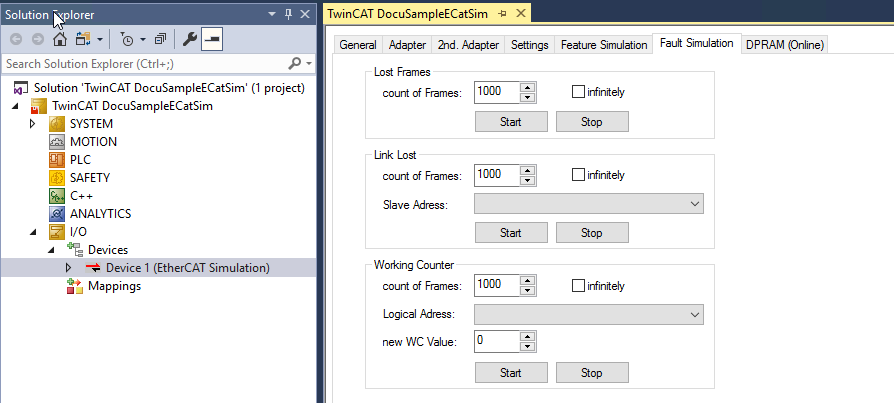Open the DPRAM (Online) tab

tap(785, 45)
